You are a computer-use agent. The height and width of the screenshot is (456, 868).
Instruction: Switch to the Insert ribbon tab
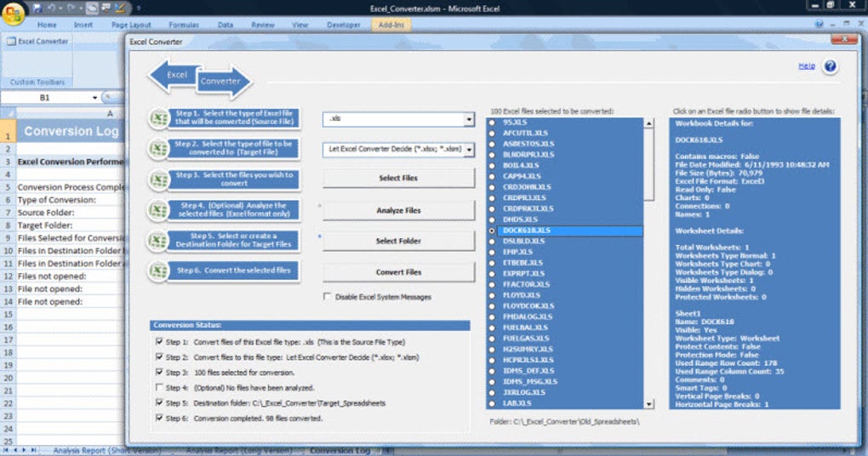pyautogui.click(x=83, y=25)
